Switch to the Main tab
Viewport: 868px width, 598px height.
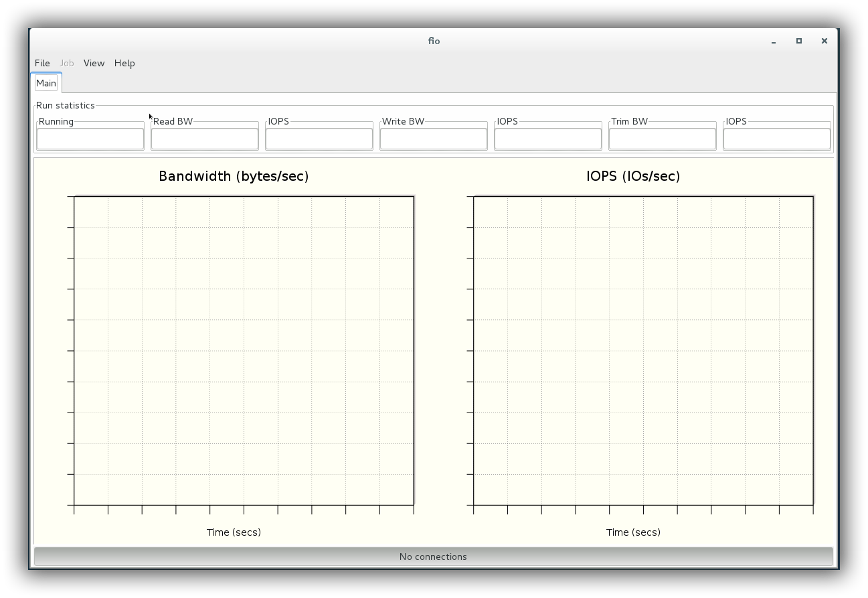(46, 83)
